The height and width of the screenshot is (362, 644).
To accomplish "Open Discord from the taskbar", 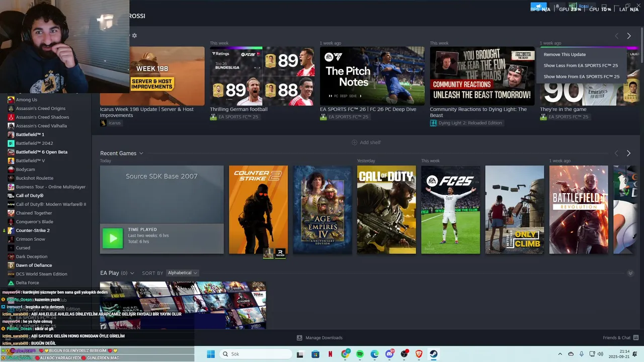I will 389,354.
